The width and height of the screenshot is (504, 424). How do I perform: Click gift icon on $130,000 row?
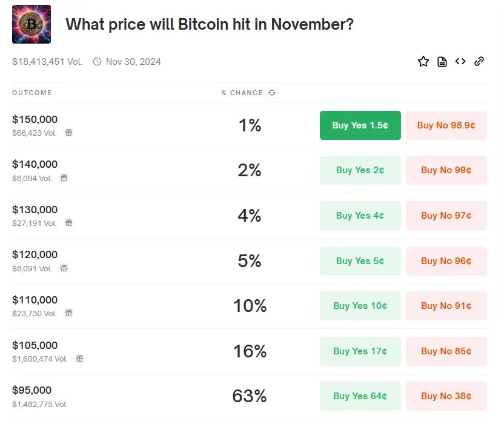pyautogui.click(x=69, y=223)
